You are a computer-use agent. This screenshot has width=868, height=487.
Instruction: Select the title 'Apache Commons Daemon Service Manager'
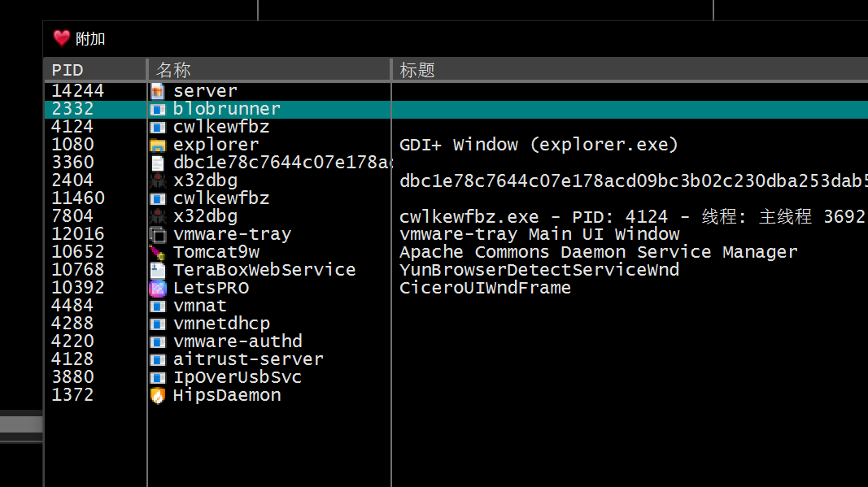[x=599, y=252]
